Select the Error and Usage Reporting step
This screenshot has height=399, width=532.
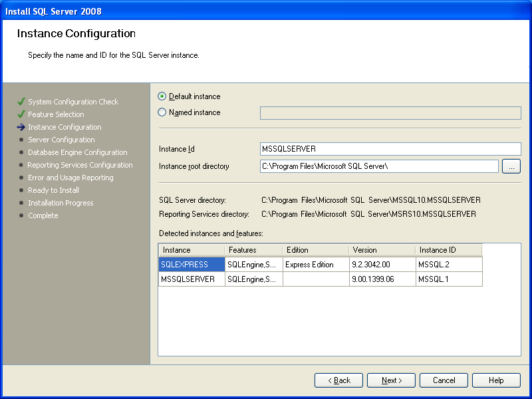pyautogui.click(x=70, y=178)
